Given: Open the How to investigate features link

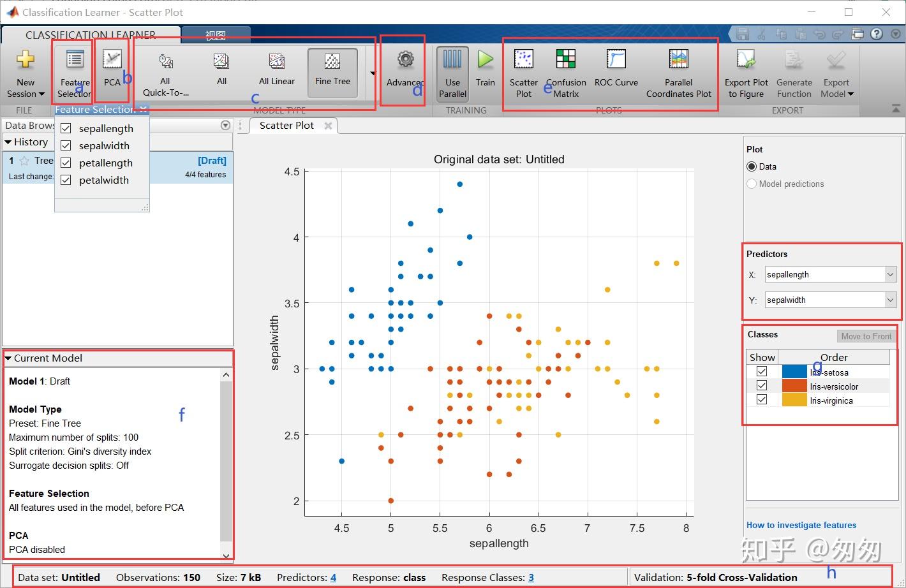Looking at the screenshot, I should click(801, 525).
